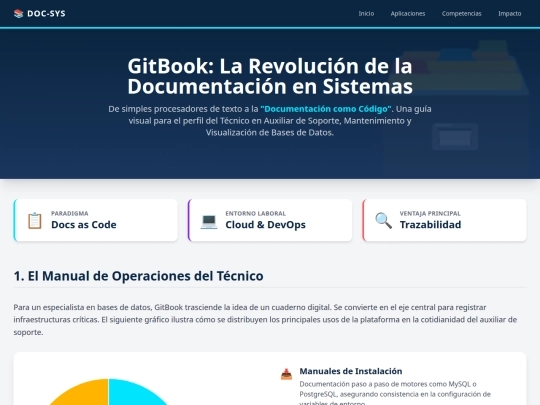
Task: Click the VENTAJA PRINCIPAL label
Action: [430, 214]
